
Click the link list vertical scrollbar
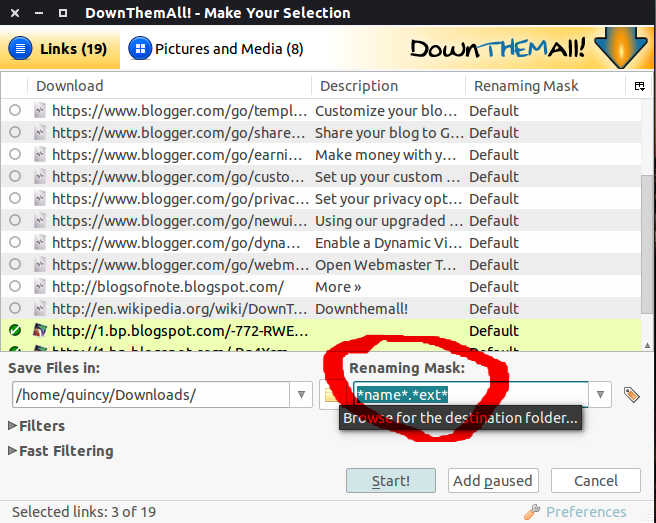point(647,243)
